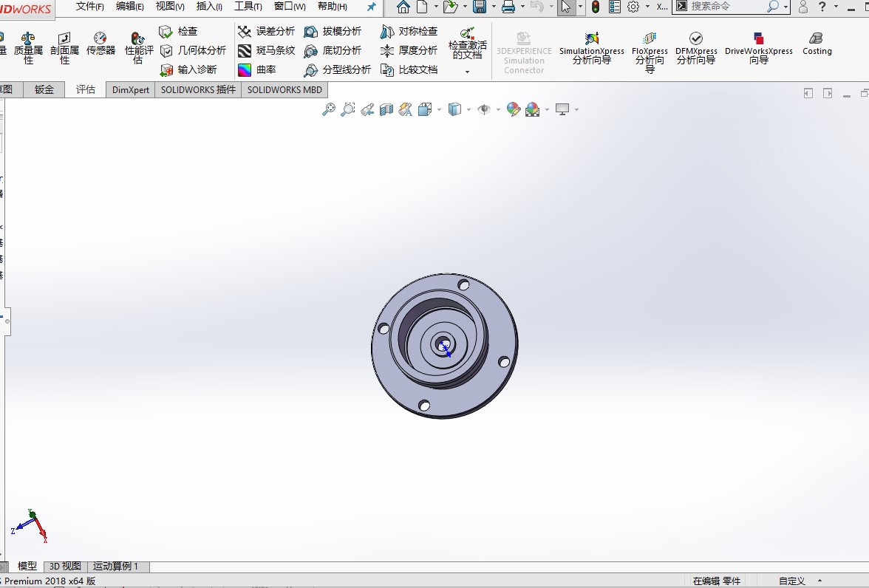Run the 性能评估 performance evaluation

point(139,48)
